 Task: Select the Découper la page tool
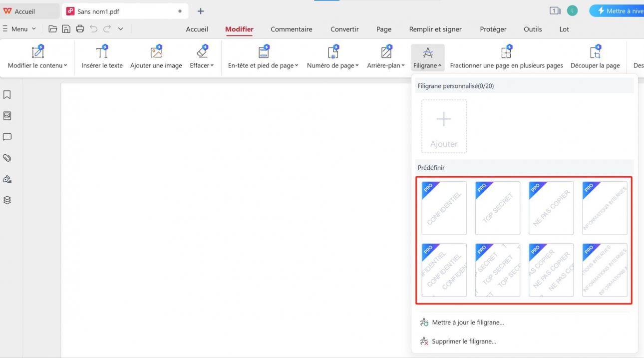pos(595,56)
